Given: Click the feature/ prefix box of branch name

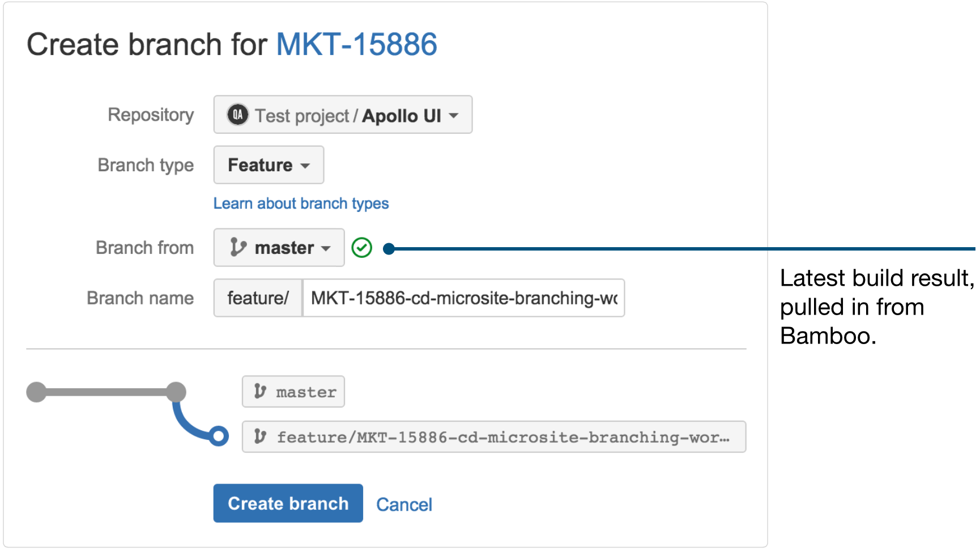Looking at the screenshot, I should pos(258,298).
